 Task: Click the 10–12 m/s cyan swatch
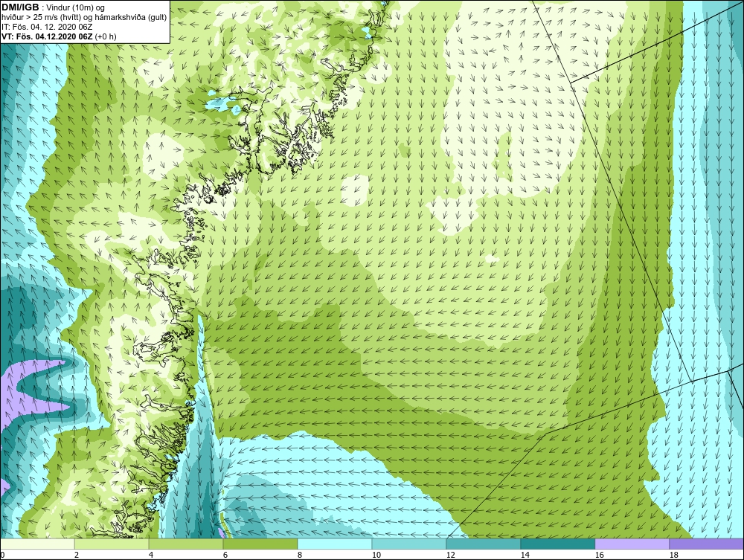click(x=409, y=544)
